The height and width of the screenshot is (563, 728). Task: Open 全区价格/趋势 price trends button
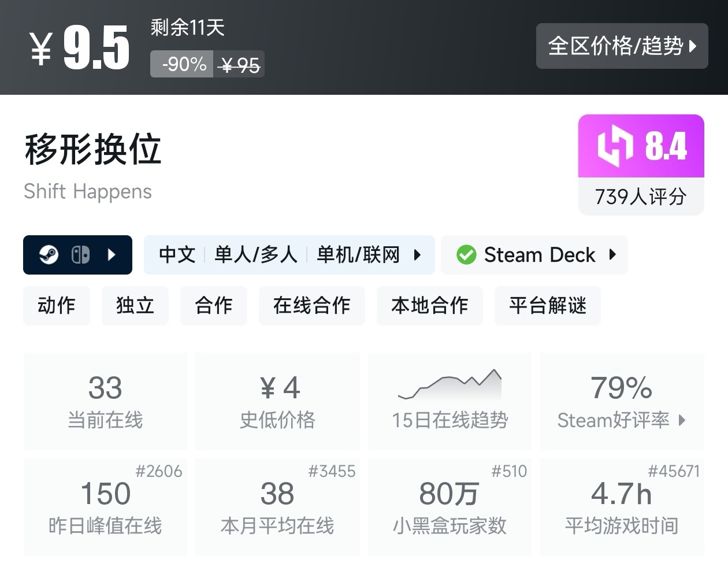coord(622,46)
